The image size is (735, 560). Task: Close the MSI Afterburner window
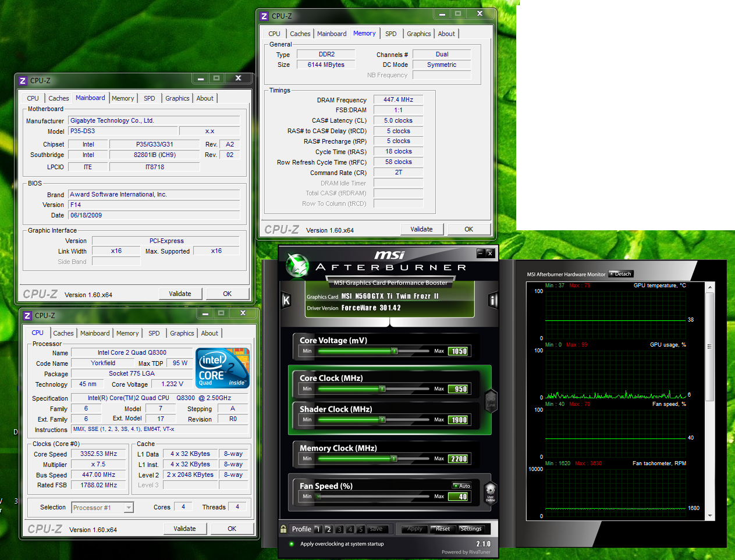click(x=490, y=253)
